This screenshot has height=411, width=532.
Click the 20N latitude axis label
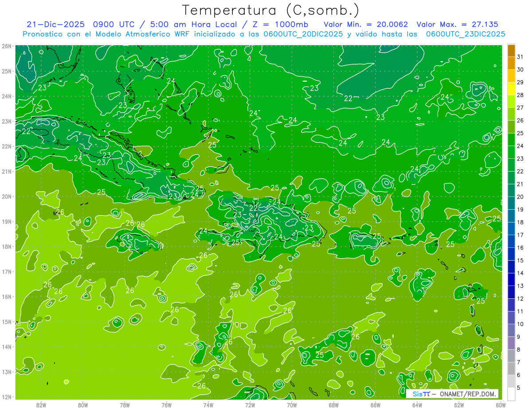click(7, 196)
